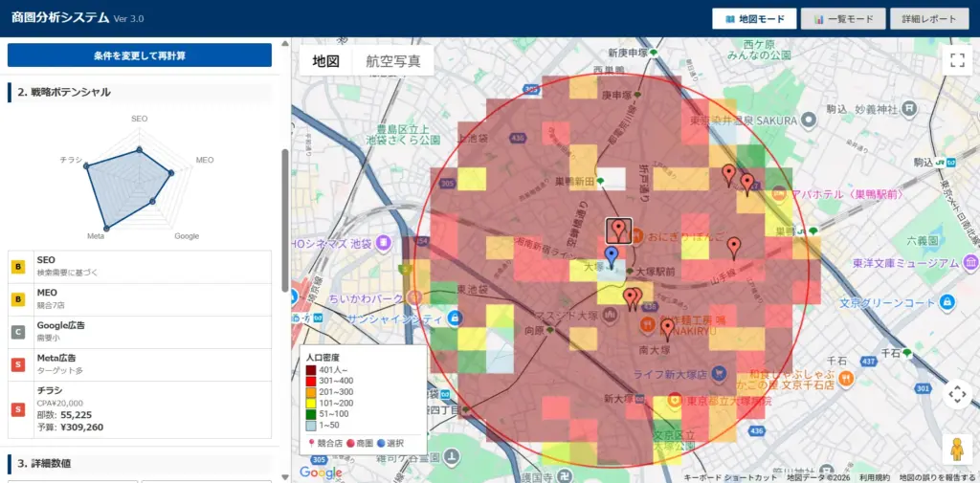
Task: Click 大塚駅前 station marker
Action: point(630,273)
